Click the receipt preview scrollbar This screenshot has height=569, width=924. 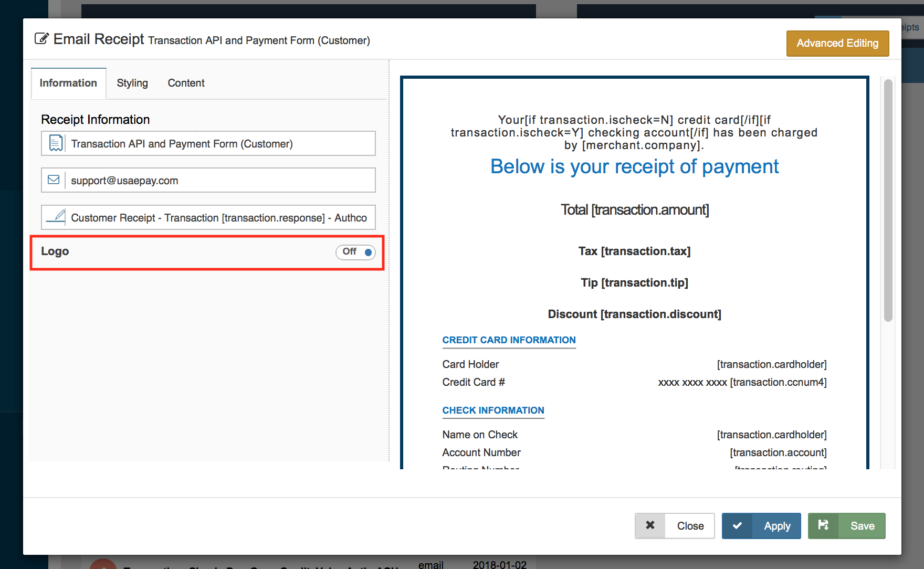(888, 199)
